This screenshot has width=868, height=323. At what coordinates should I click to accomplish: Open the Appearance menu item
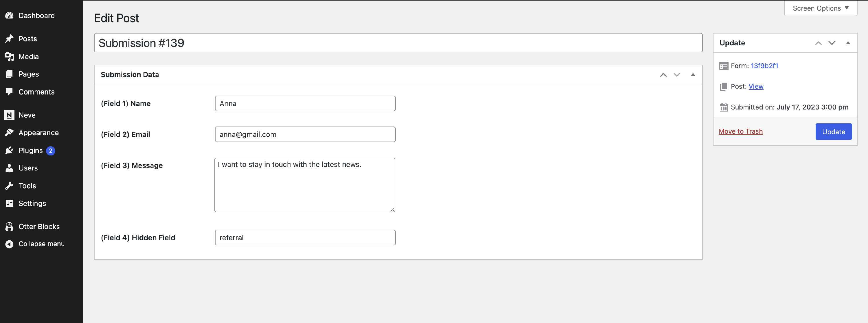[x=38, y=133]
